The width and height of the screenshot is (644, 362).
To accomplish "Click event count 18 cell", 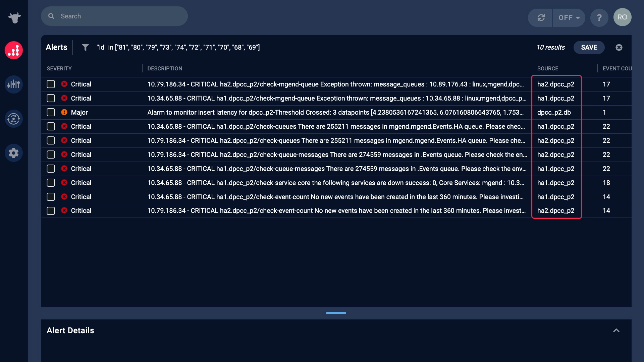I will pyautogui.click(x=606, y=183).
